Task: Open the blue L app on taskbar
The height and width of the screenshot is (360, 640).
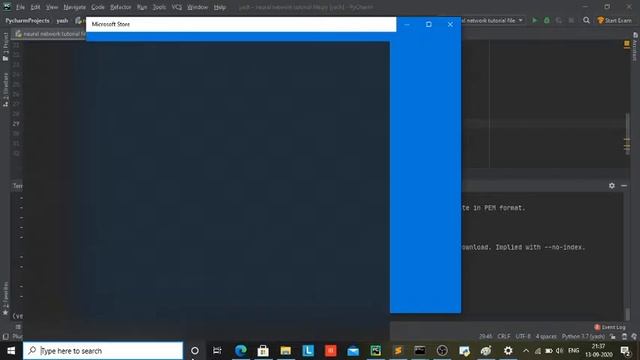Action: coord(308,351)
